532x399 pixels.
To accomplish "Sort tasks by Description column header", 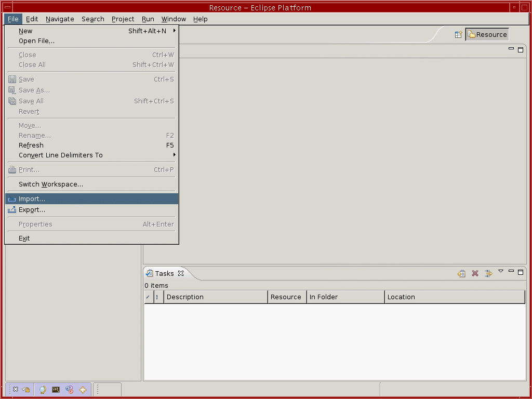I will pos(216,297).
